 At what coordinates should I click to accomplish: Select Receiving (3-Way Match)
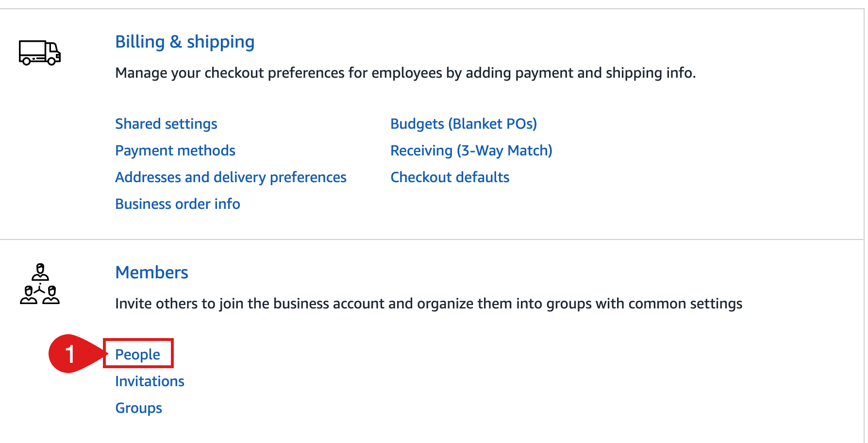click(471, 151)
